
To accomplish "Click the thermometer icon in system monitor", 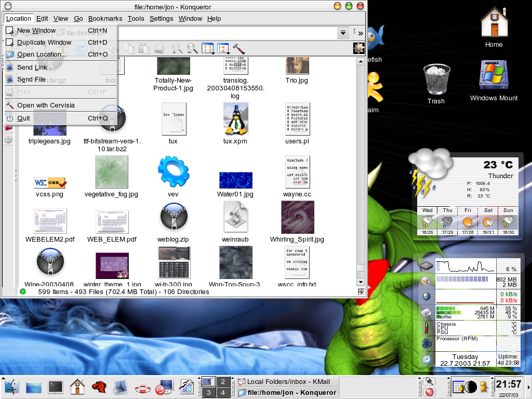I will pos(427,327).
